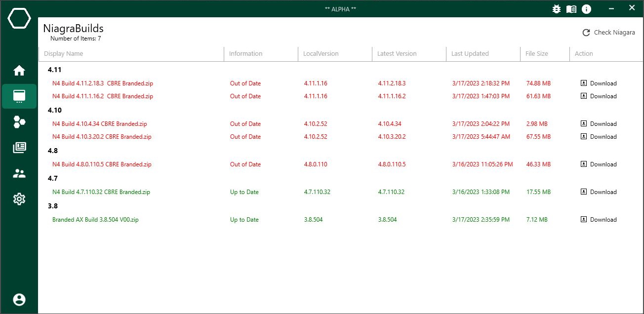This screenshot has width=644, height=314.
Task: Select the N4 Build 4.11.2.18.3 row
Action: tap(102, 83)
